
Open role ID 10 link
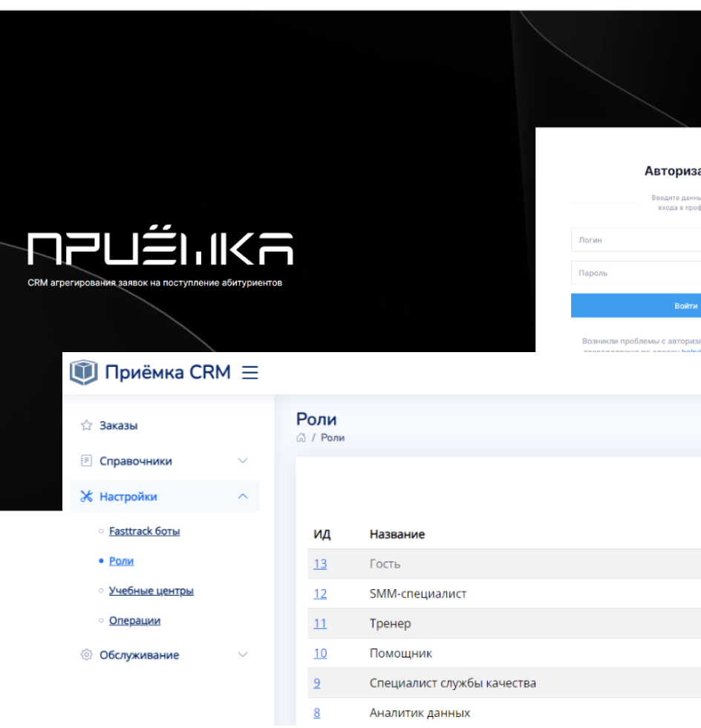coord(320,653)
